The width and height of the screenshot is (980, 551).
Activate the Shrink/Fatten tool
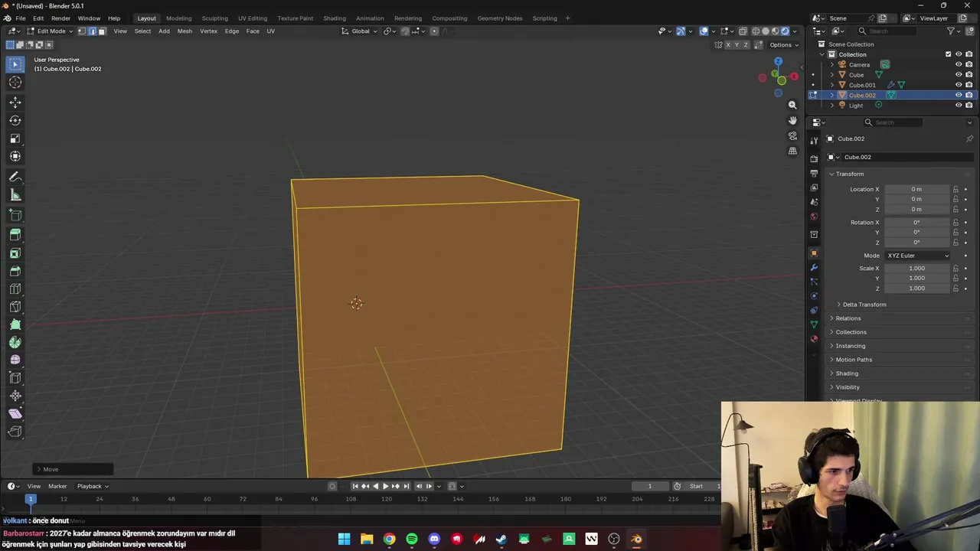pos(15,396)
